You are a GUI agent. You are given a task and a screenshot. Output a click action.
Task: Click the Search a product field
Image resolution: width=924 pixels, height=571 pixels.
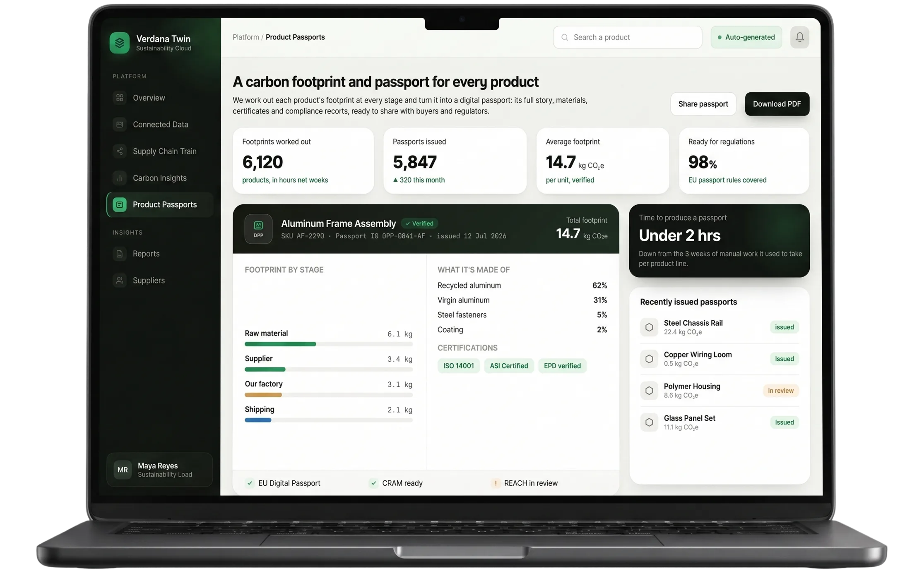pyautogui.click(x=627, y=37)
